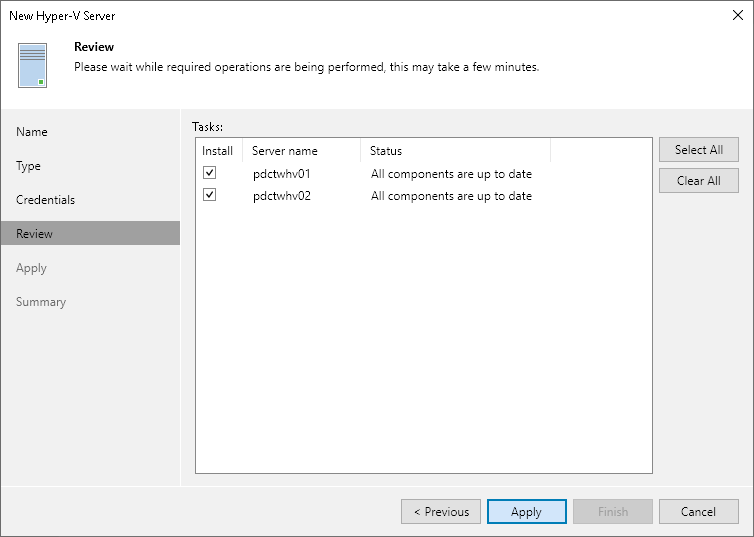Select the Summary step in sidebar
This screenshot has height=537, width=754.
41,302
